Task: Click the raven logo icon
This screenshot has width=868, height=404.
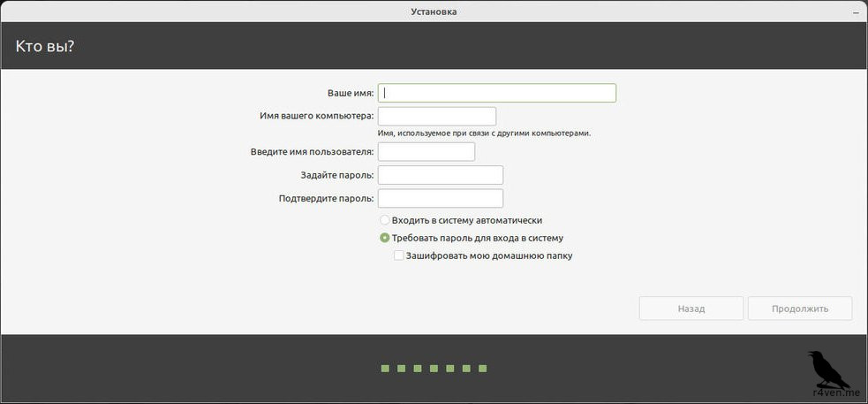Action: click(x=828, y=367)
